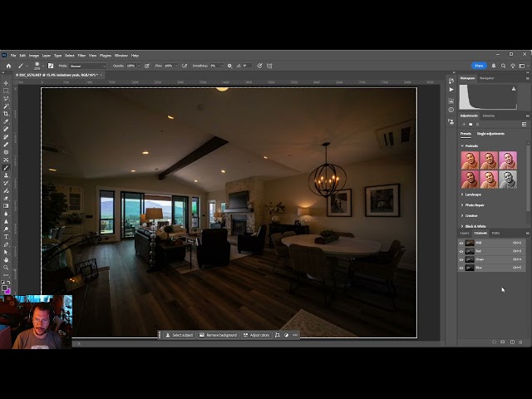Select the Clone Stamp tool
The height and width of the screenshot is (399, 532).
pyautogui.click(x=6, y=175)
